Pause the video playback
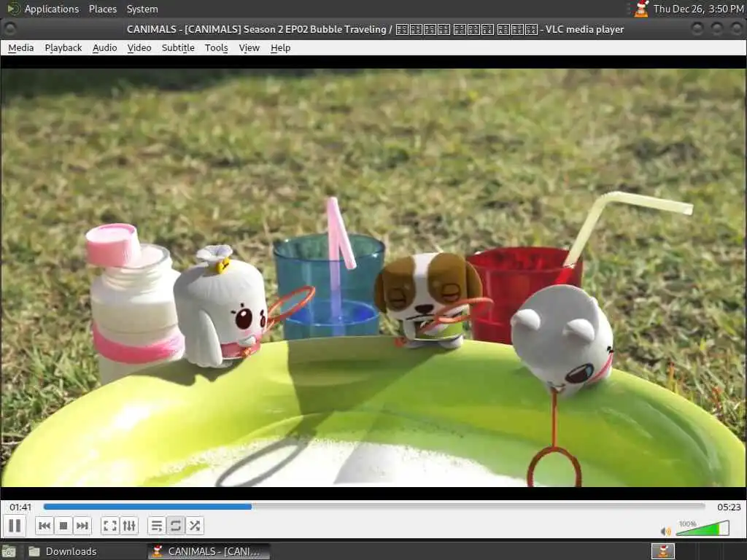This screenshot has width=747, height=560. (x=15, y=526)
